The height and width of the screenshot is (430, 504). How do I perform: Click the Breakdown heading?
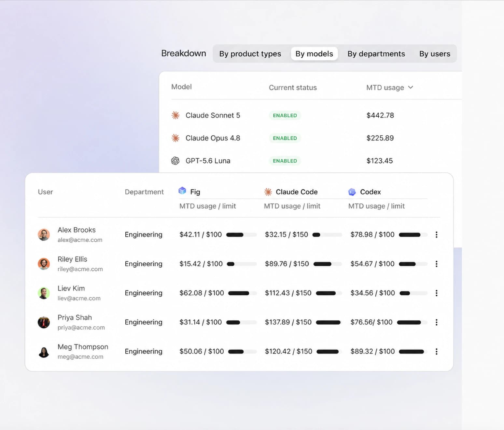[x=184, y=53]
